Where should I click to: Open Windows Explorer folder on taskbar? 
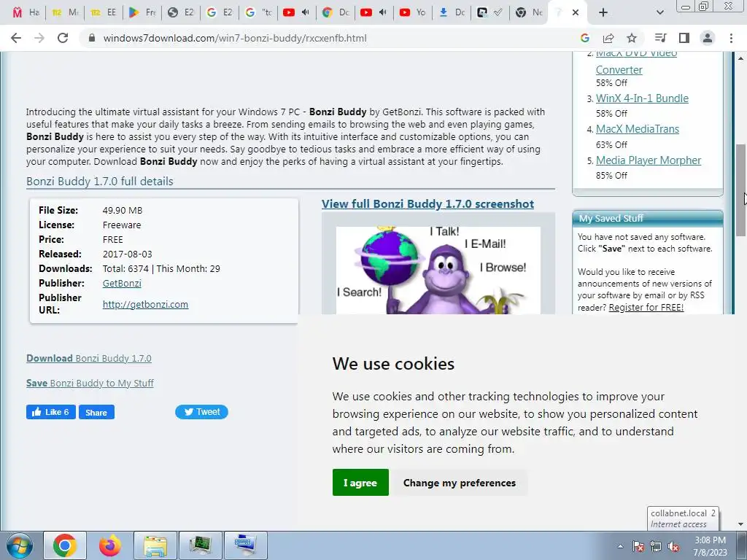pyautogui.click(x=155, y=545)
